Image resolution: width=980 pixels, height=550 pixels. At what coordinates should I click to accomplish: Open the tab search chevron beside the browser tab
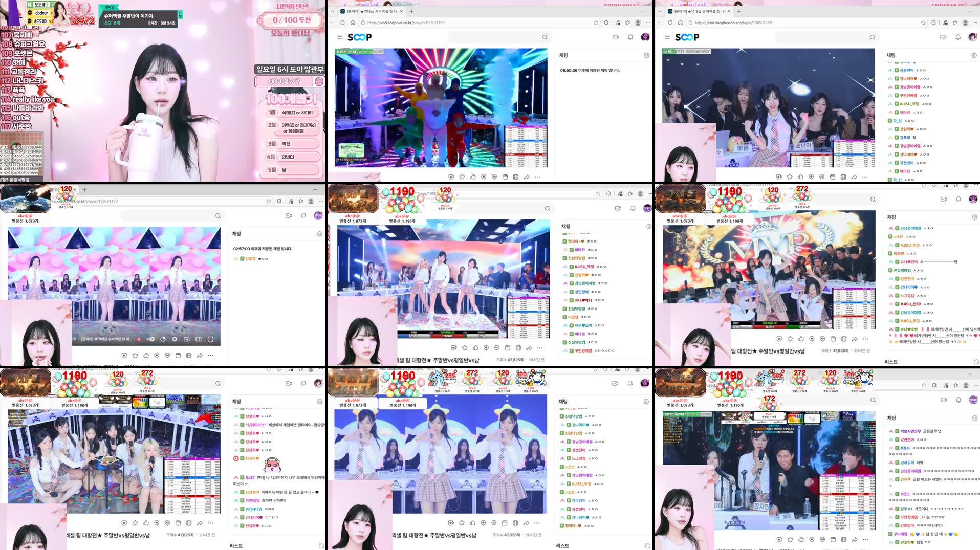pos(332,11)
